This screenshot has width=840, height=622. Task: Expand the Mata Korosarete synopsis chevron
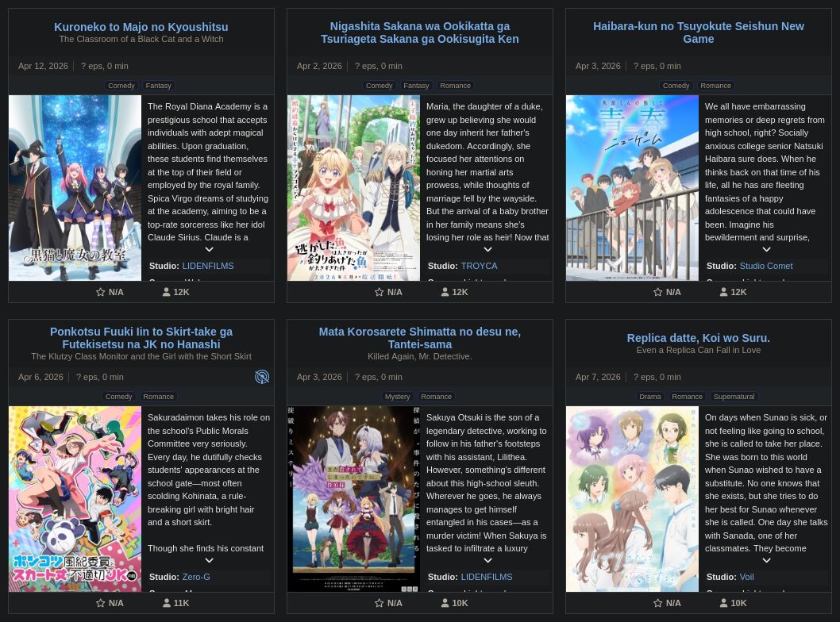(x=488, y=560)
